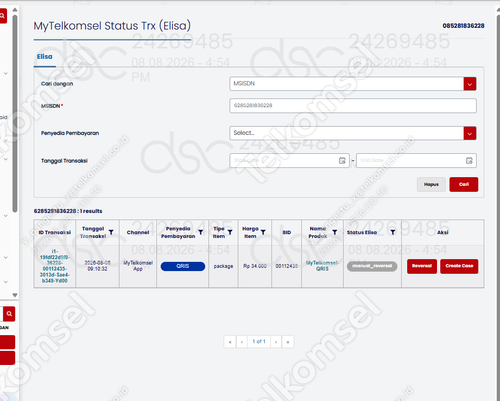Click the Create Case button
The image size is (500, 401).
click(459, 266)
